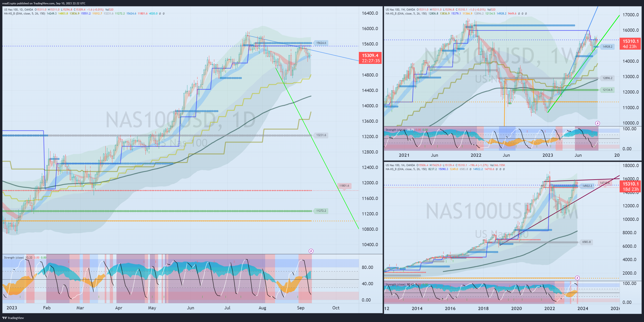This screenshot has height=322, width=644.
Task: Click the 16400.0 price axis tick on daily chart
Action: 370,13
